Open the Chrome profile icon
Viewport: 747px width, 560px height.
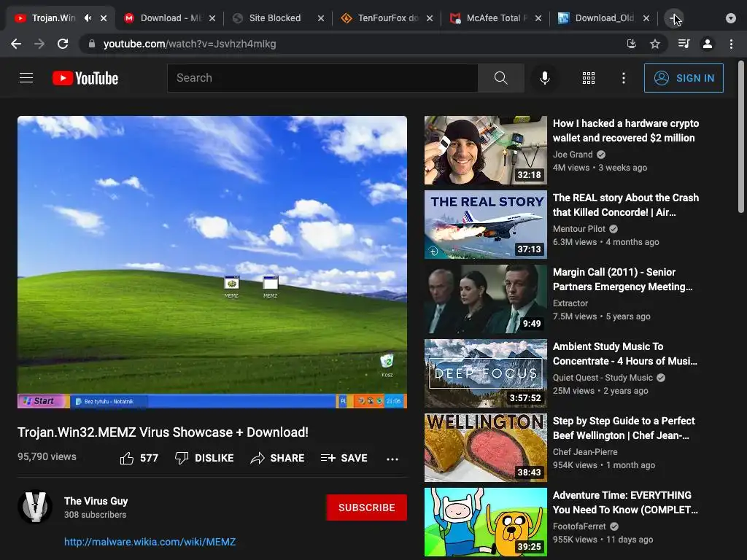coord(708,44)
